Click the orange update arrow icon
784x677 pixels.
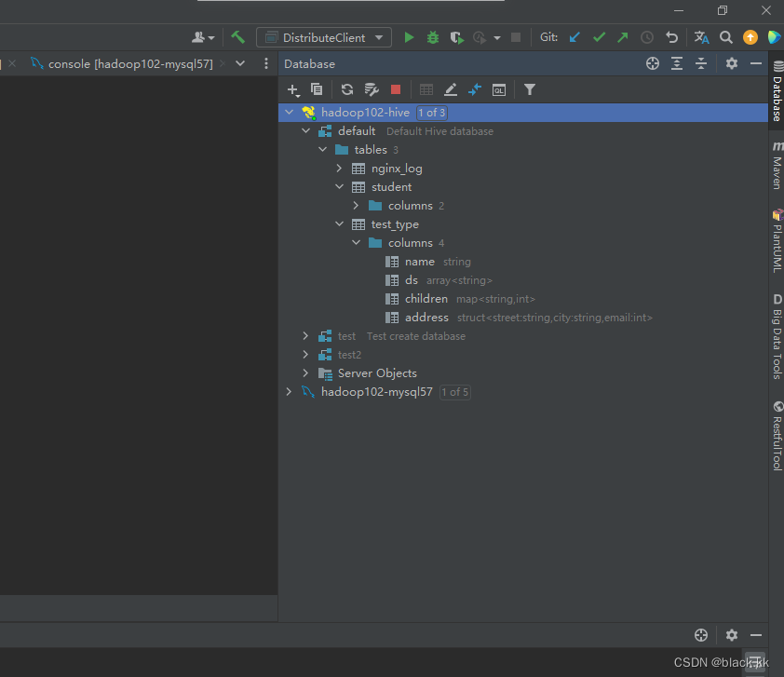click(x=750, y=37)
